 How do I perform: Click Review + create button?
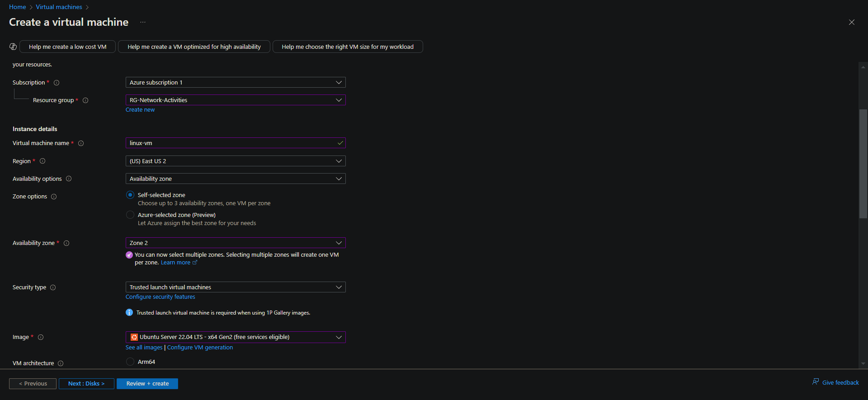click(x=147, y=384)
